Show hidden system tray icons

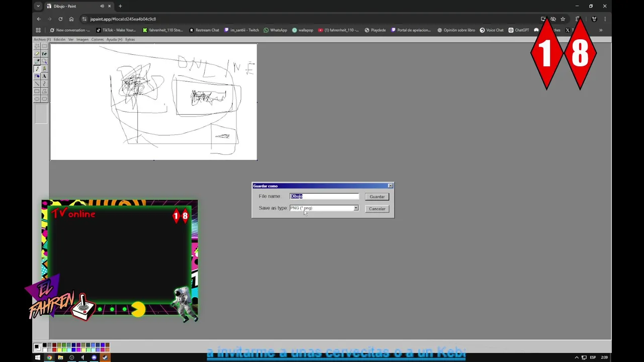point(577,357)
